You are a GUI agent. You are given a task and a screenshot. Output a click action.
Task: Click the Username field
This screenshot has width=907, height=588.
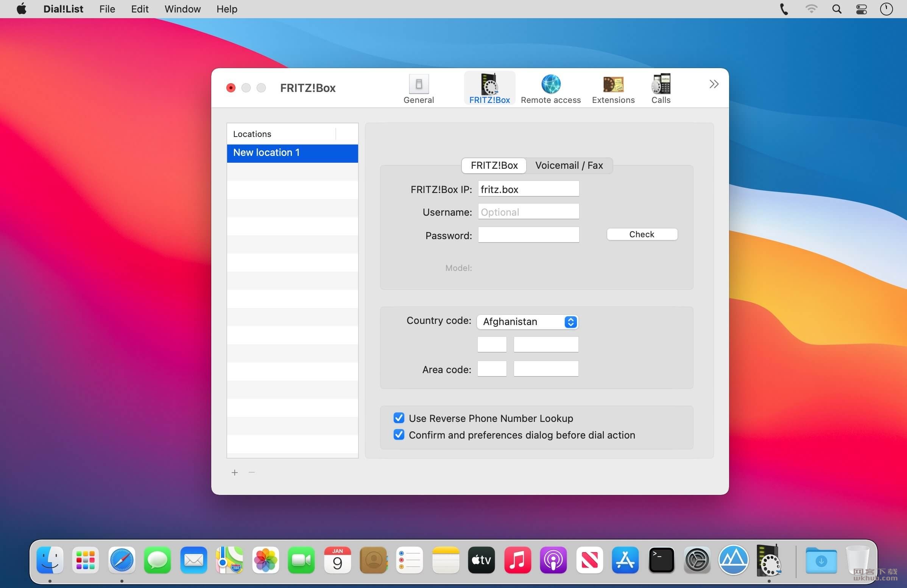point(528,212)
